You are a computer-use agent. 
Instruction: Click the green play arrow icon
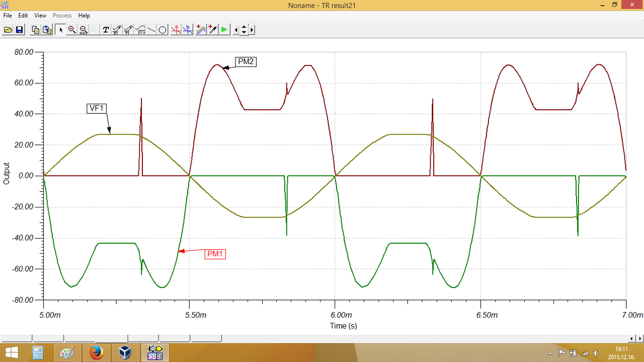coord(224,30)
